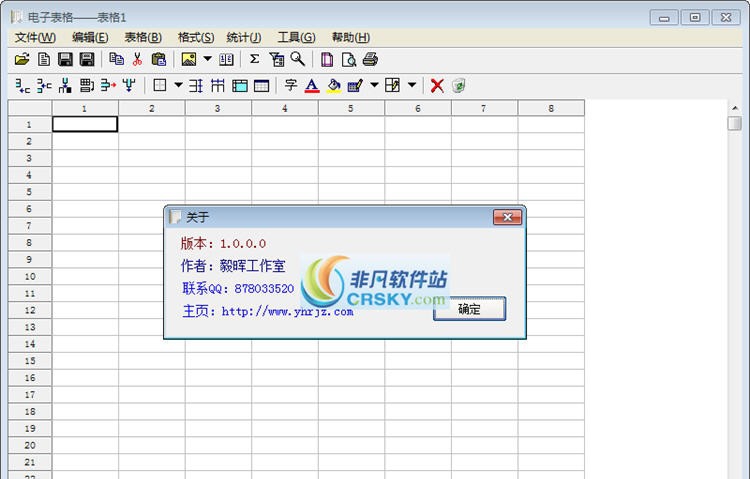750x479 pixels.
Task: Select row header 15
Action: coord(30,361)
